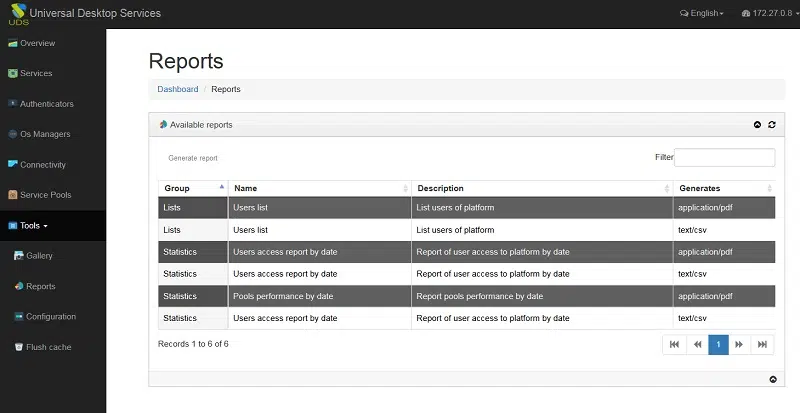Open the English language dropdown
Image resolution: width=800 pixels, height=413 pixels.
702,13
